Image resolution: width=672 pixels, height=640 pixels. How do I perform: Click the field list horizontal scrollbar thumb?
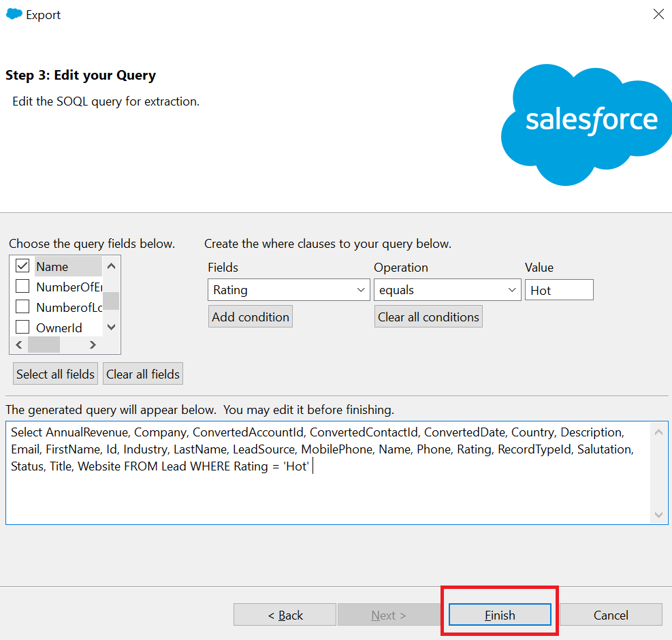pyautogui.click(x=44, y=345)
